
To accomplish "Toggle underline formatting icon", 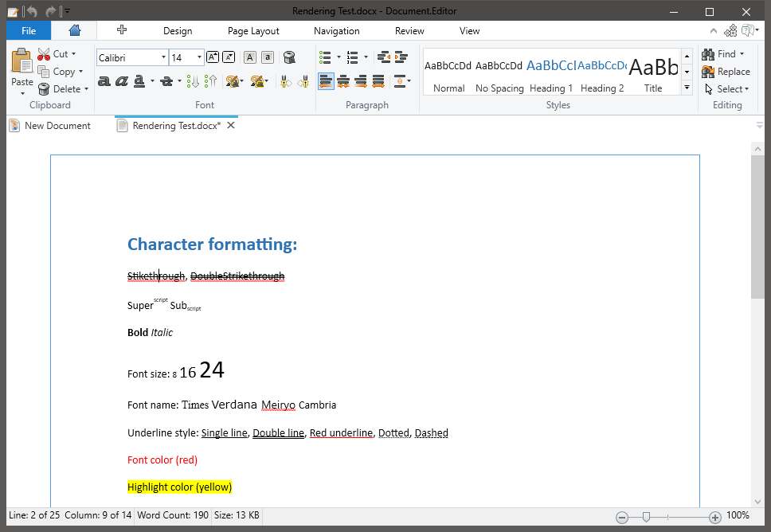I will (x=139, y=81).
